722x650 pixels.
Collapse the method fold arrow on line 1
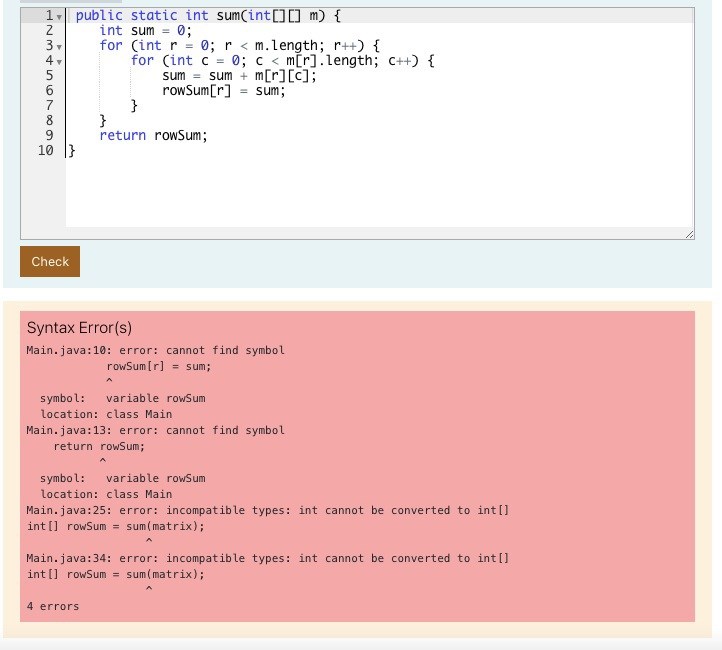pos(60,17)
